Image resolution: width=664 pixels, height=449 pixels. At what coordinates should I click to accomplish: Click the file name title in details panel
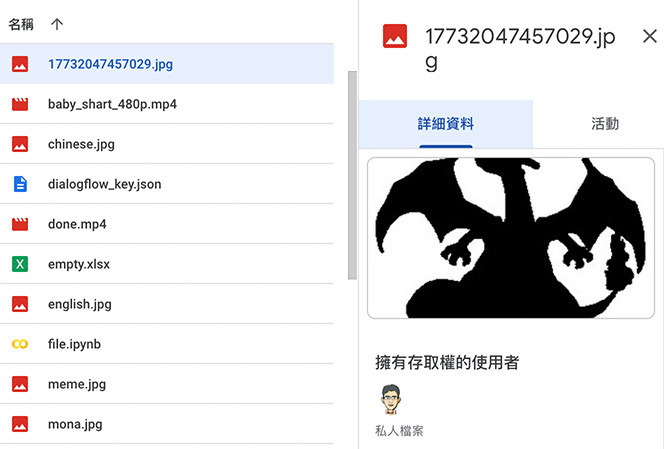click(520, 49)
